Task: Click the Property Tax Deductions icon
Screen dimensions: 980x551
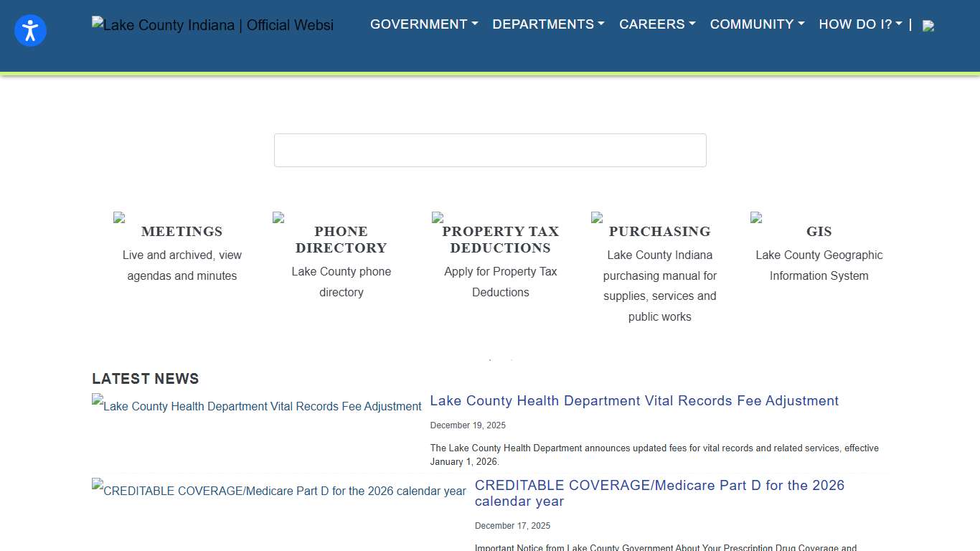Action: click(x=437, y=217)
